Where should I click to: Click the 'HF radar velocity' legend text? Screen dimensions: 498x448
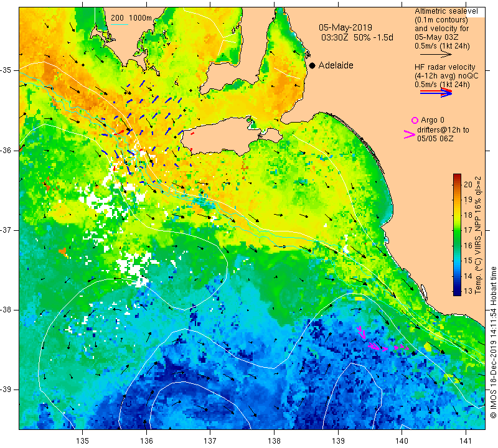(x=444, y=67)
